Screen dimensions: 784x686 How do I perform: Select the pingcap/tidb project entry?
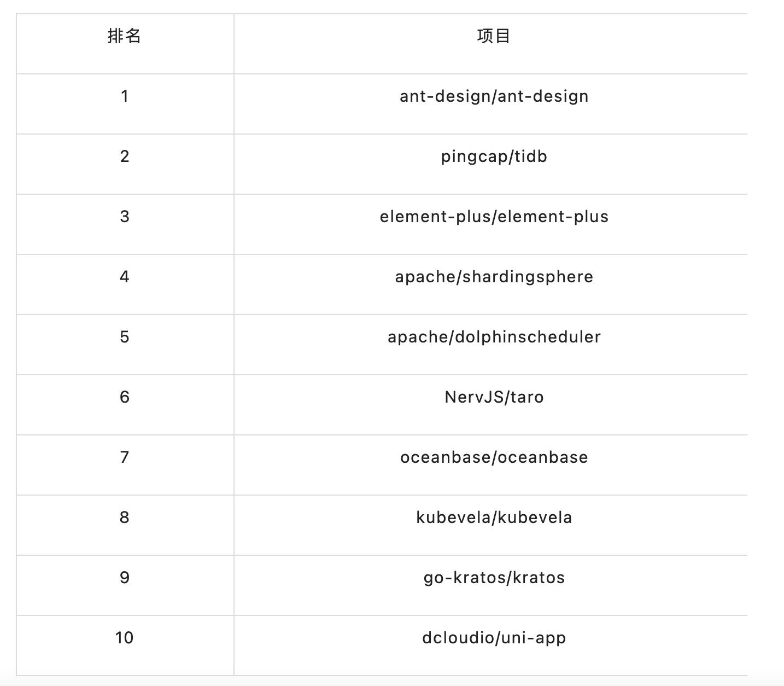494,156
